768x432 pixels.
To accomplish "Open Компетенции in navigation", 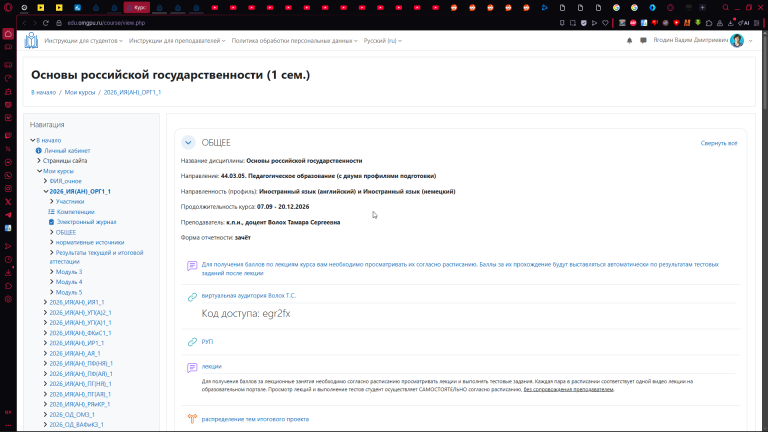I will [75, 212].
